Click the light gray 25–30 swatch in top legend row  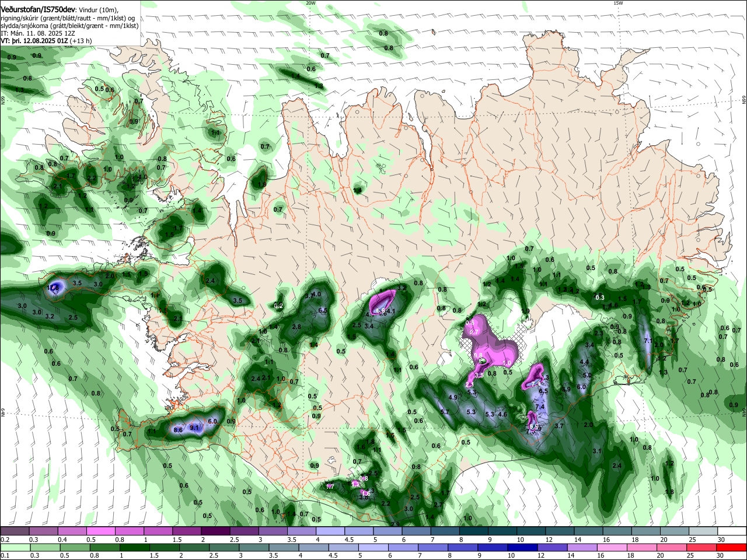click(704, 531)
